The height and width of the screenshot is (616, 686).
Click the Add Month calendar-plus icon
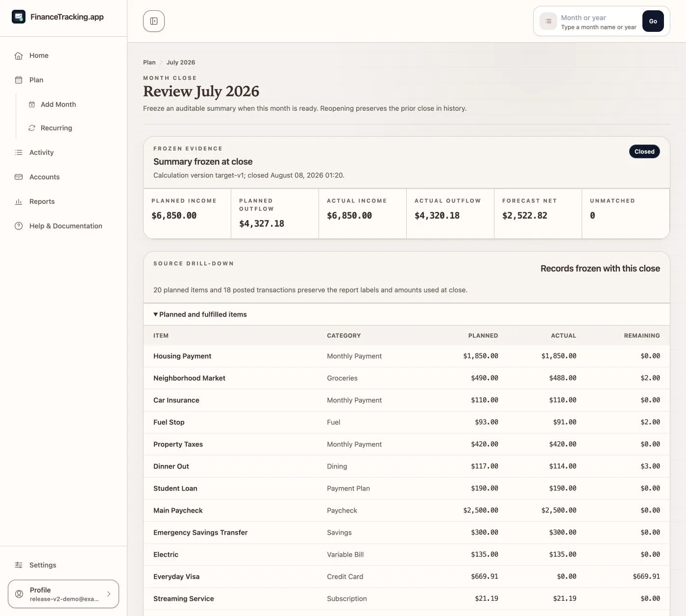[x=32, y=104]
